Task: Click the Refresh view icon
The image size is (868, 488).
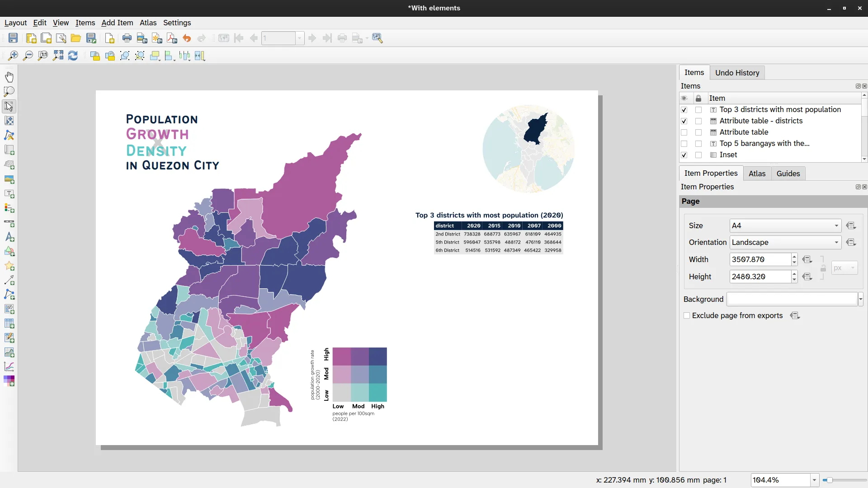Action: coord(73,56)
